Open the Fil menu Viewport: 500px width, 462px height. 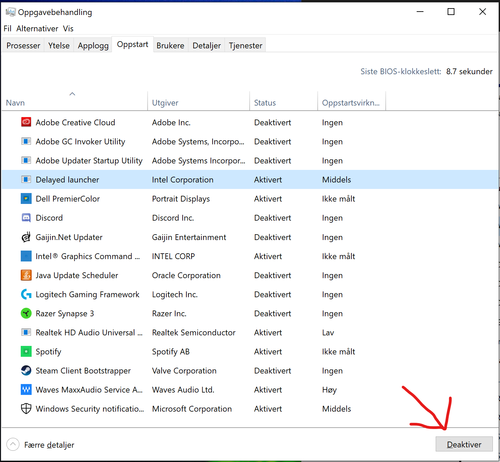(x=7, y=29)
